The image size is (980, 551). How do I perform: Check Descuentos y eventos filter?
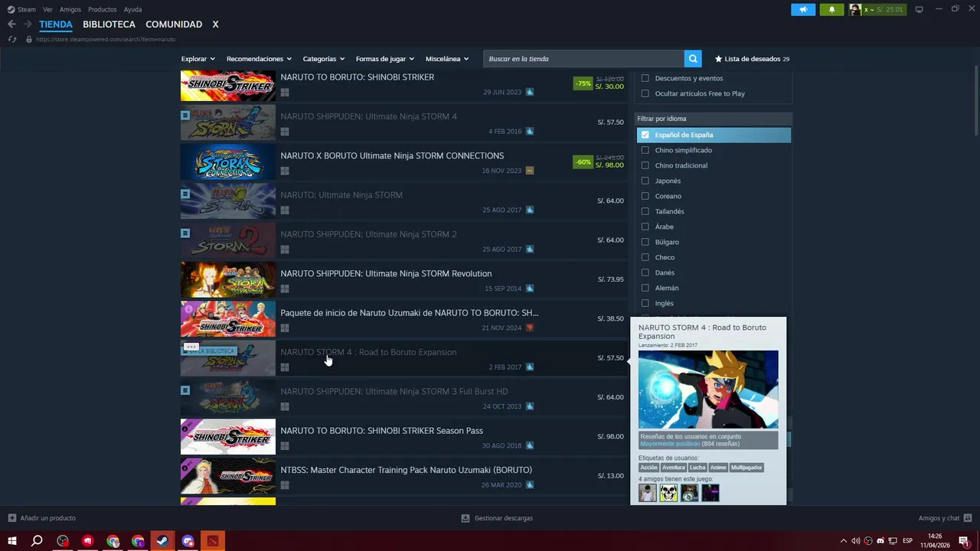pyautogui.click(x=645, y=78)
